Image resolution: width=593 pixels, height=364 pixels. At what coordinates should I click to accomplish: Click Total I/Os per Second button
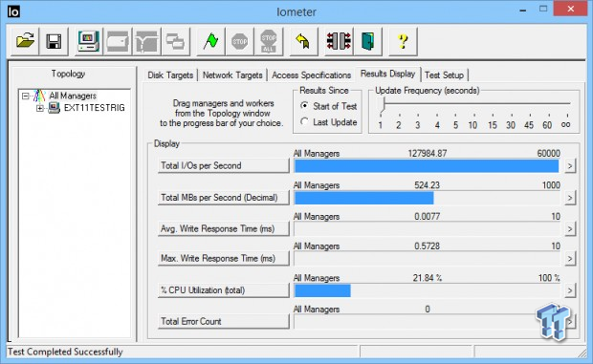(x=224, y=166)
